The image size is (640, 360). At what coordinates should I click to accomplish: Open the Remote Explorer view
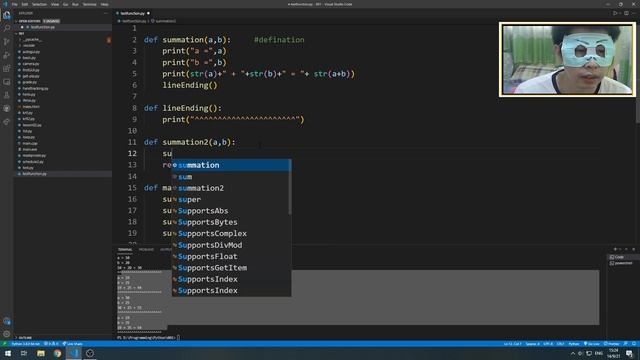click(x=7, y=82)
